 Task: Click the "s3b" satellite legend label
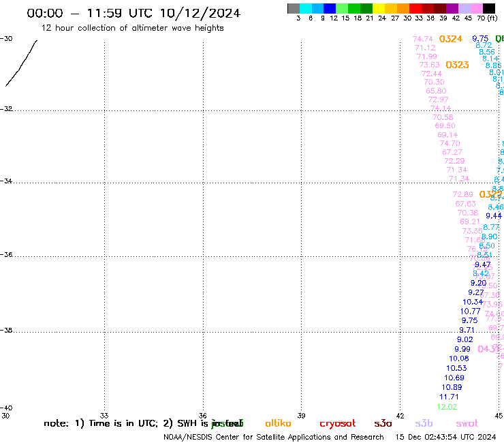[424, 423]
